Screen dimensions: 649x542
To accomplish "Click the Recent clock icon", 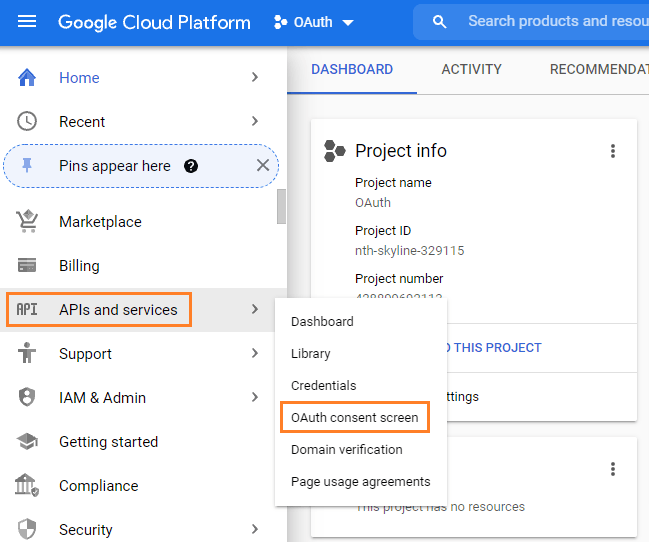I will (27, 121).
